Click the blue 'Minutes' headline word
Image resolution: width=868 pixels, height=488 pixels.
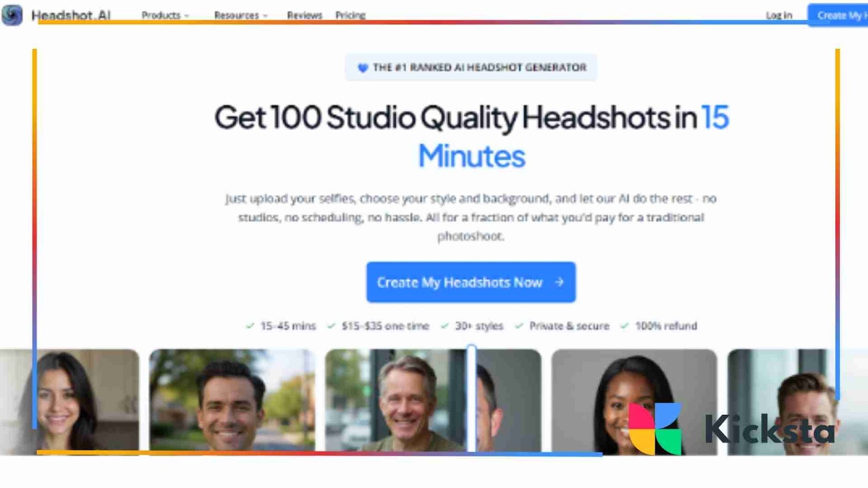coord(471,157)
